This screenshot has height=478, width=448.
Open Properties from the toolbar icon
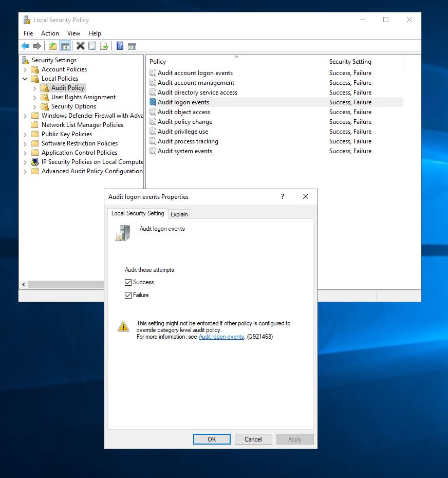coord(92,46)
